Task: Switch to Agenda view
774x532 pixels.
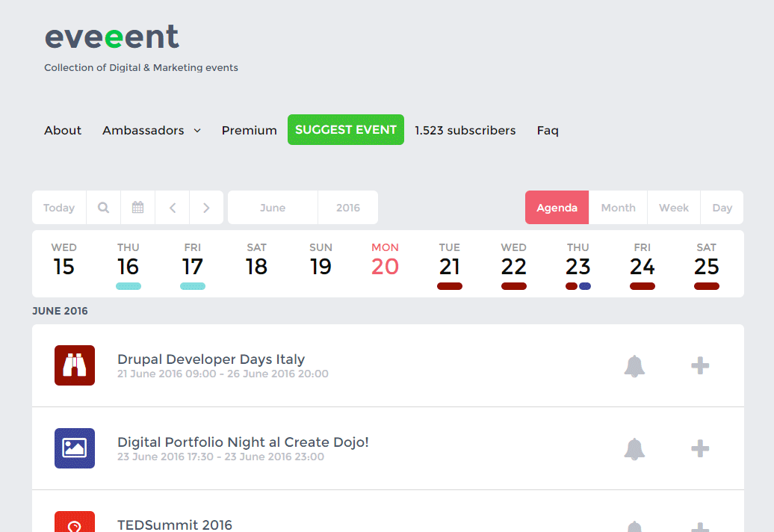Action: (557, 207)
